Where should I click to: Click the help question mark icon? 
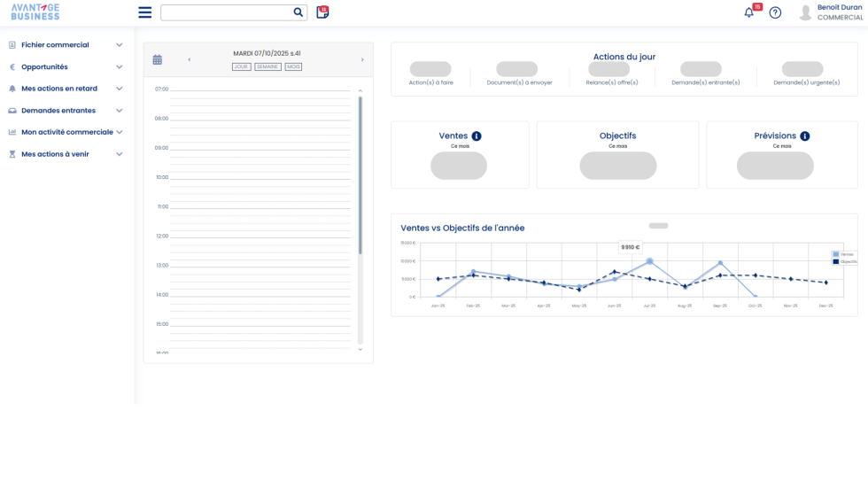pyautogui.click(x=775, y=12)
